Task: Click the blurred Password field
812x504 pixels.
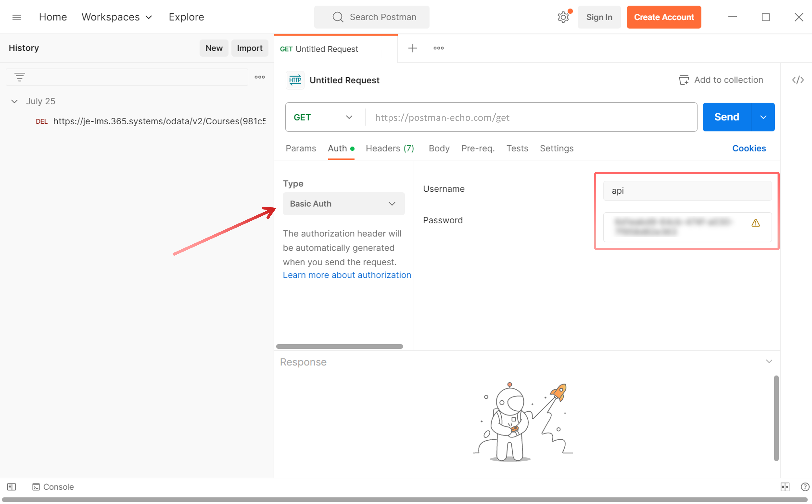Action: [687, 227]
